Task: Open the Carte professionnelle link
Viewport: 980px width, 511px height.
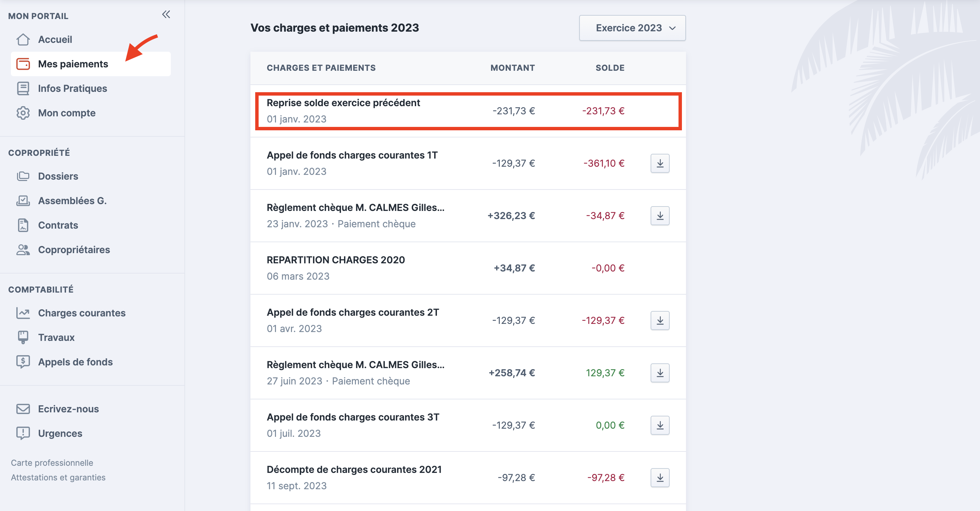Action: pos(52,463)
